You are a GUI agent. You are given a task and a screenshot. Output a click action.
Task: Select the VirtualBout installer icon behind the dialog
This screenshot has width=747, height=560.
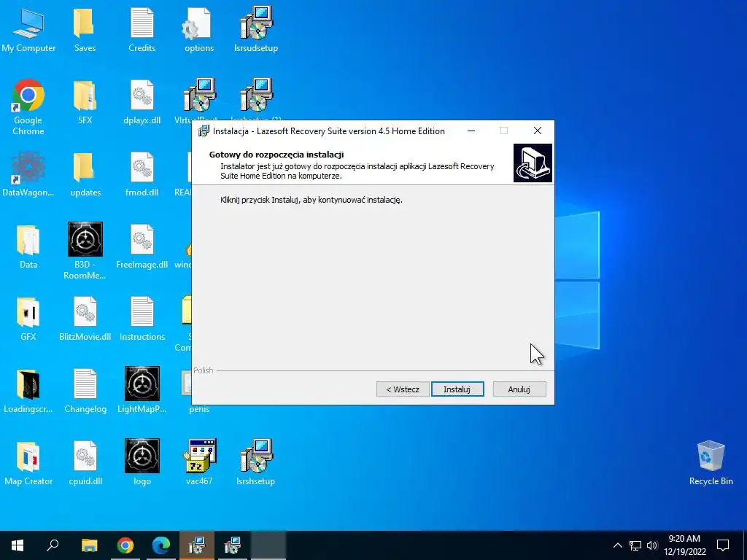tap(200, 97)
